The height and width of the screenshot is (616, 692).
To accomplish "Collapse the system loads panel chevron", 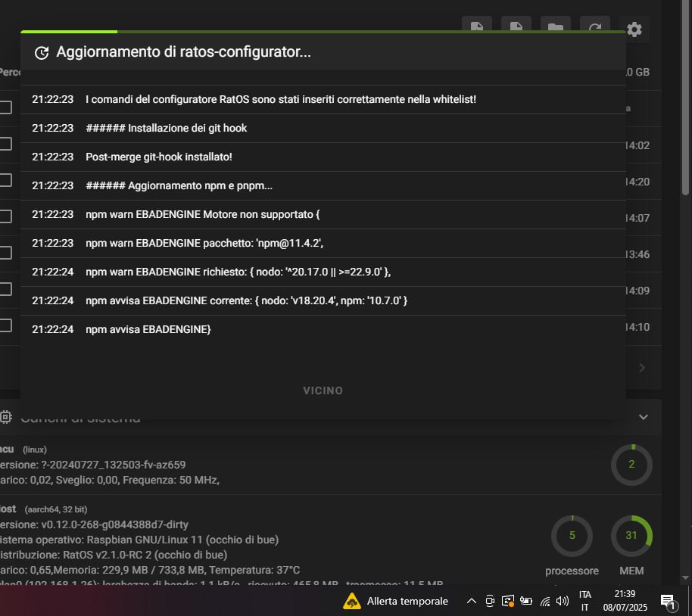I will [643, 417].
